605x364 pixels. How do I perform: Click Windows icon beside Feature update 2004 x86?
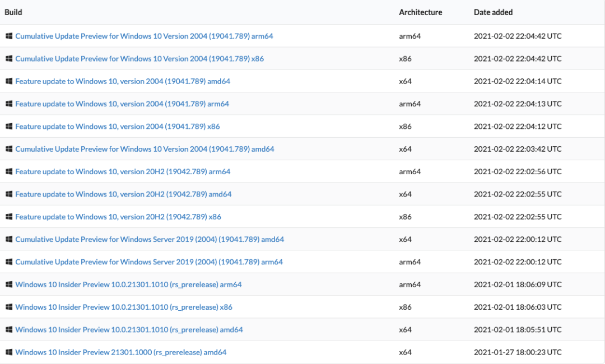[x=9, y=127]
